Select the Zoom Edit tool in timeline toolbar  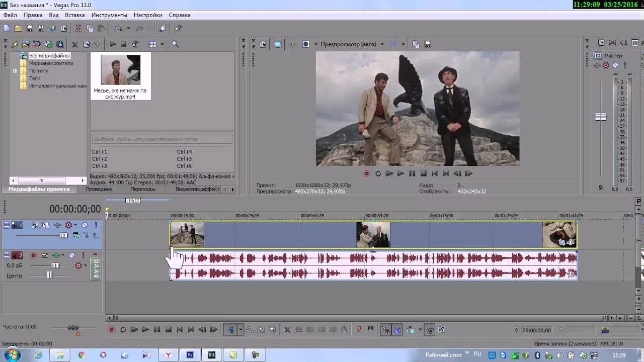click(x=272, y=330)
